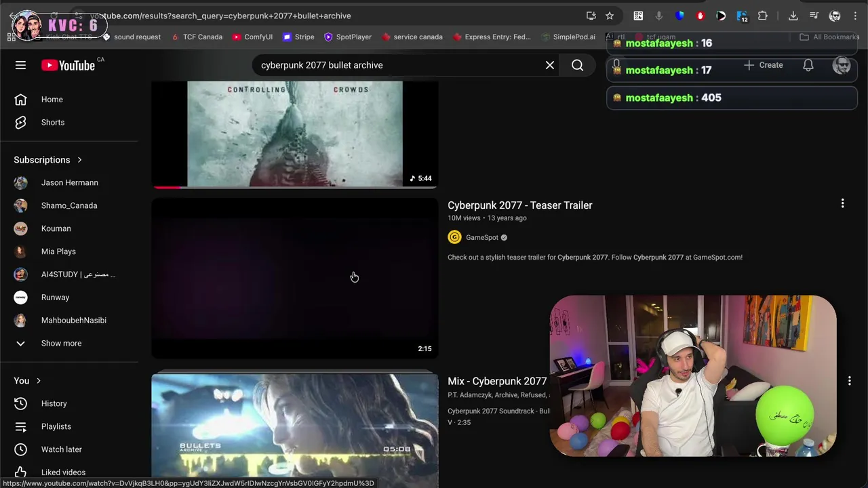
Task: Open the Stripe bookmark
Action: coord(298,37)
